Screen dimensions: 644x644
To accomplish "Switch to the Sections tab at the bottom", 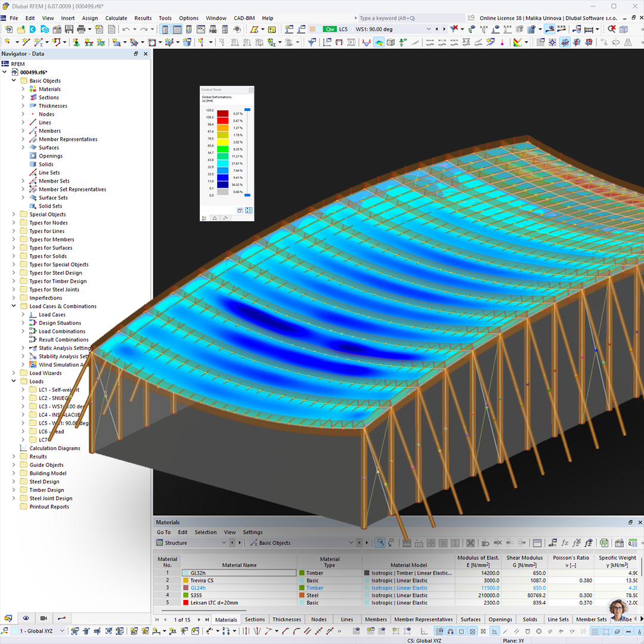I will [255, 620].
